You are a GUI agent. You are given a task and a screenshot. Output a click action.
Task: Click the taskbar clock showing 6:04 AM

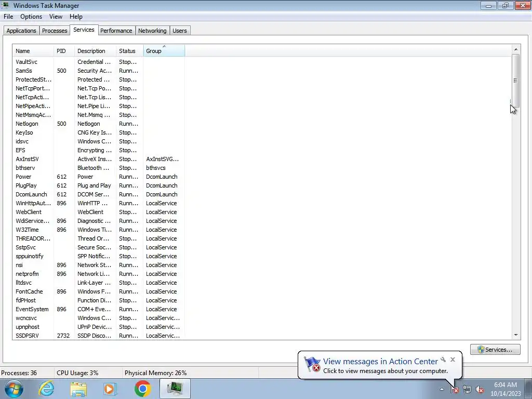(505, 389)
